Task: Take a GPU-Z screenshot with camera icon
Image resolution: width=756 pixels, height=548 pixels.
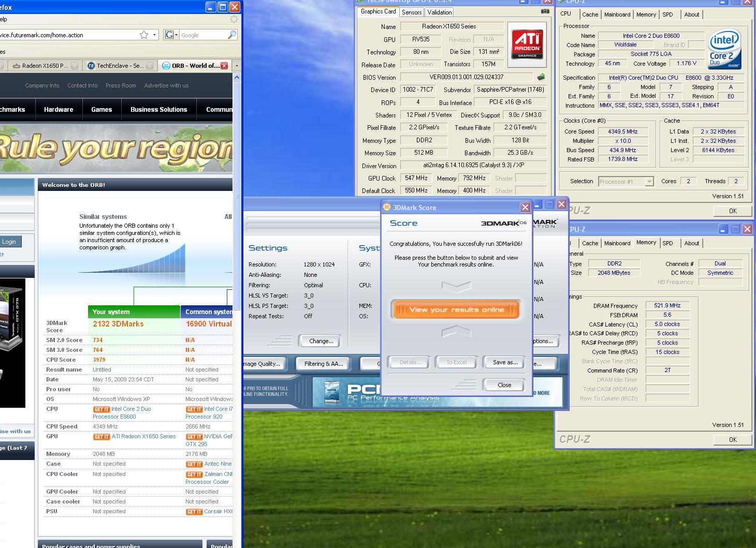Action: click(545, 11)
